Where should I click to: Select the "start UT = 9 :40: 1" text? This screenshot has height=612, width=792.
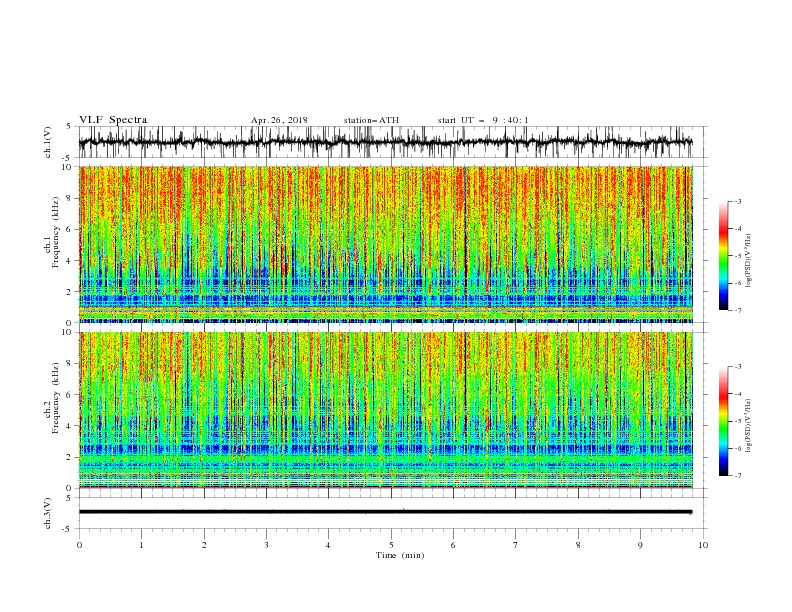point(483,120)
